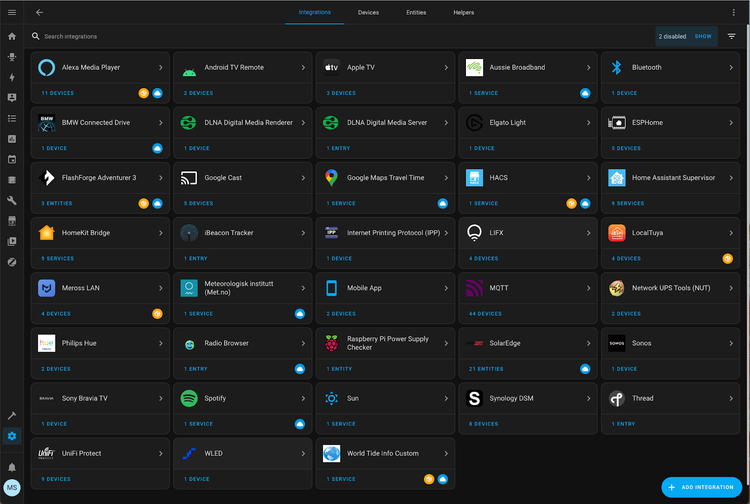
Task: Click the HomeKit Bridge house icon
Action: coord(46,233)
